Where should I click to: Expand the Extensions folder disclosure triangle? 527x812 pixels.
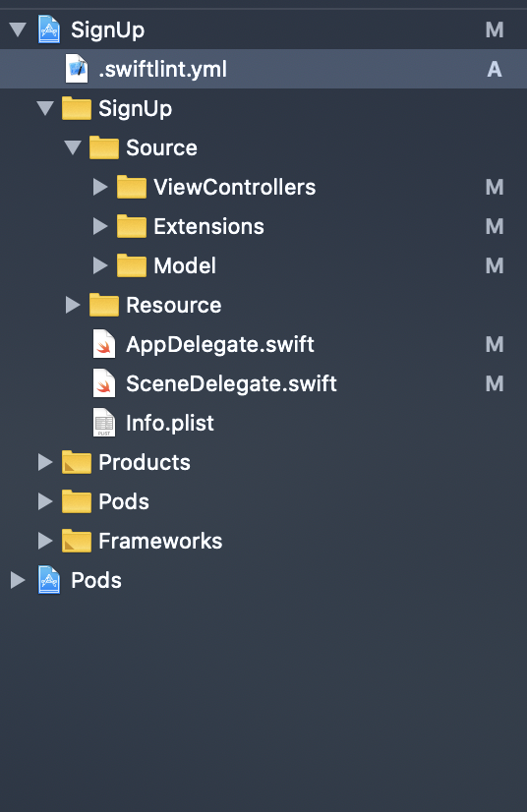[x=100, y=226]
